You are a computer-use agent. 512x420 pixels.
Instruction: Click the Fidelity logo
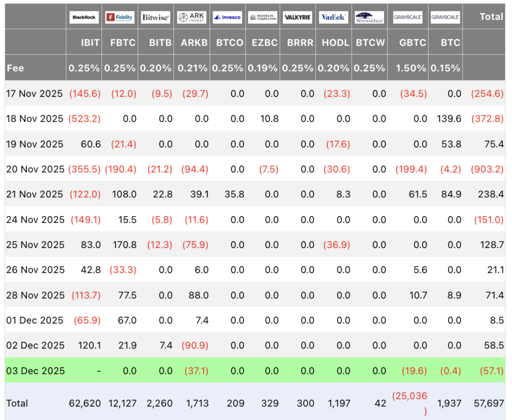(x=120, y=17)
